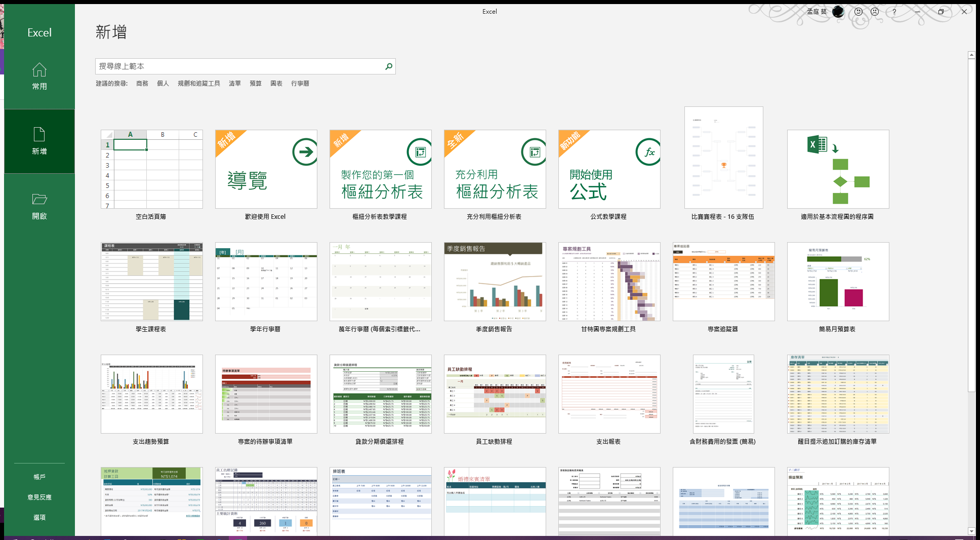This screenshot has height=540, width=980.
Task: Open 含財務費用的發票 (簡易) template
Action: point(724,394)
